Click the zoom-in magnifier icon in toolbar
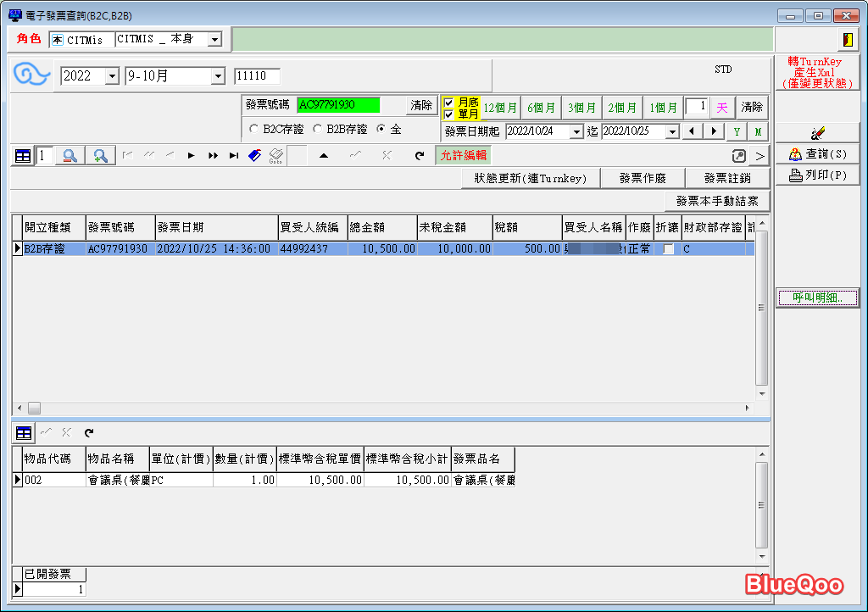The image size is (868, 612). pyautogui.click(x=101, y=155)
